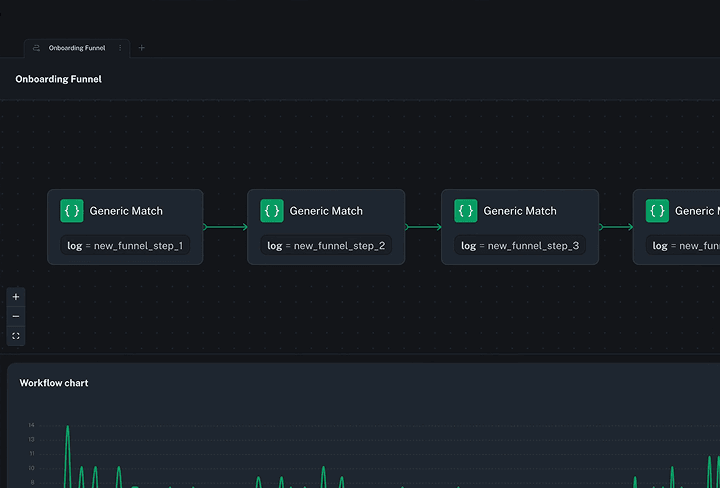Click the third Generic Match node title
720x488 pixels.
520,211
